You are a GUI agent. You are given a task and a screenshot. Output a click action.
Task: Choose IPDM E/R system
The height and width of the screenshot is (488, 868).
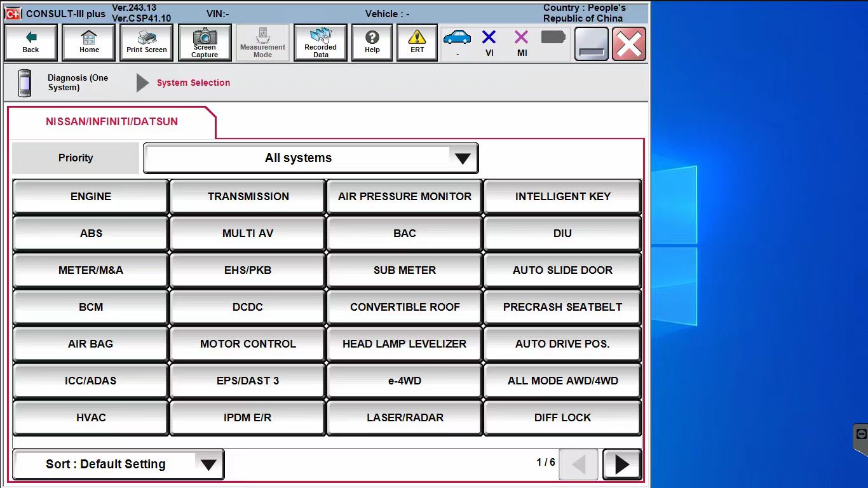pyautogui.click(x=248, y=417)
